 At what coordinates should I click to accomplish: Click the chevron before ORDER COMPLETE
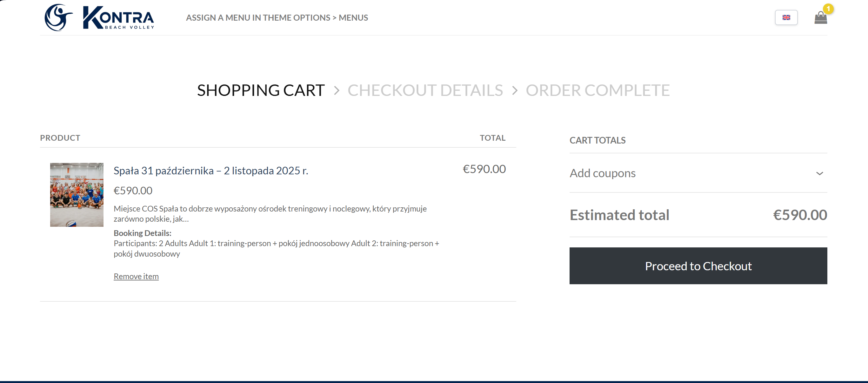[x=514, y=91]
